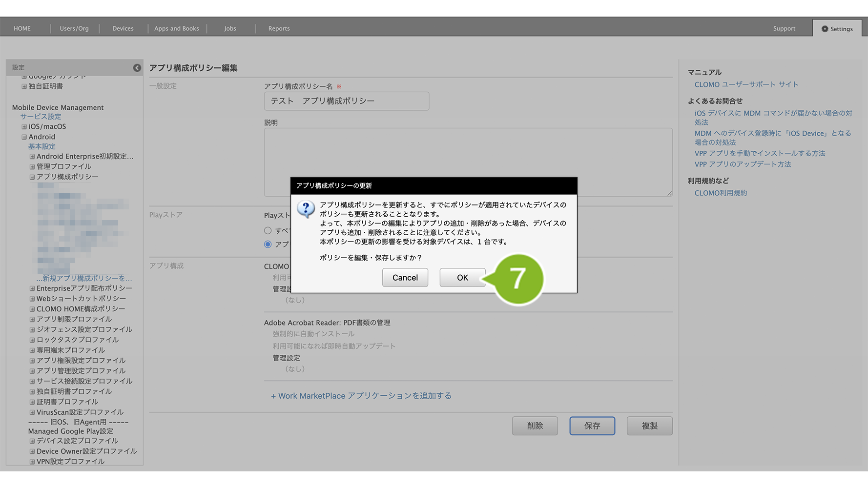868x488 pixels.
Task: Click the 複製 duplicate button
Action: (x=649, y=426)
